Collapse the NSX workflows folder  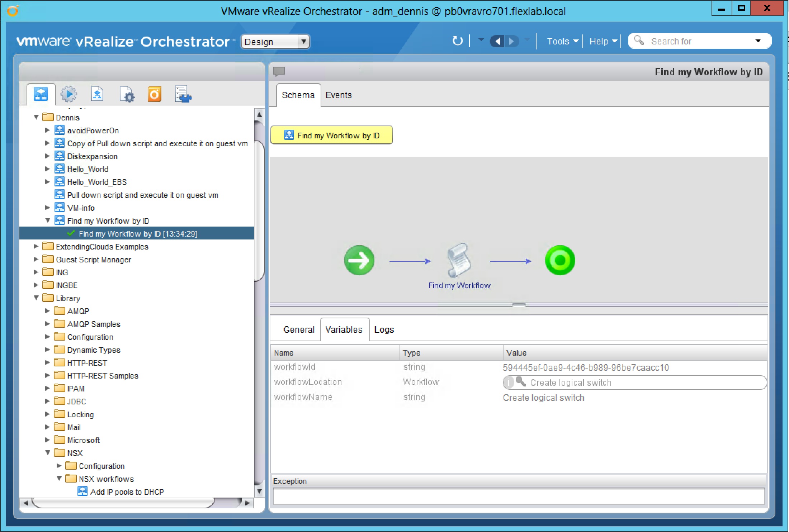click(59, 479)
